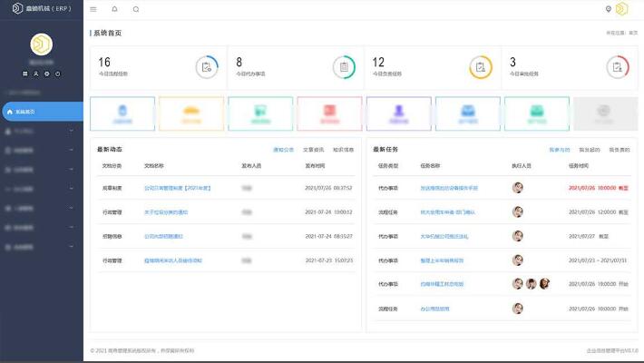Click the blue-bordered first shortcut tile
644x363 pixels.
(122, 113)
